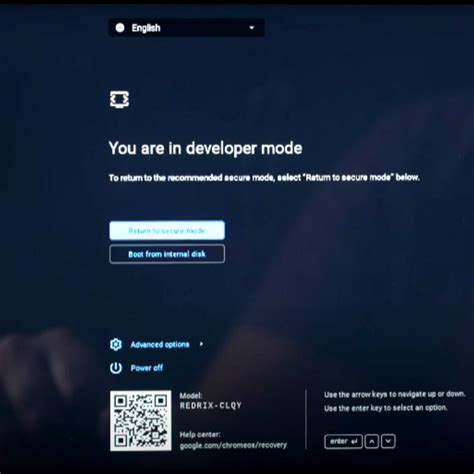Click the Power off icon
This screenshot has width=474, height=474.
[x=116, y=368]
